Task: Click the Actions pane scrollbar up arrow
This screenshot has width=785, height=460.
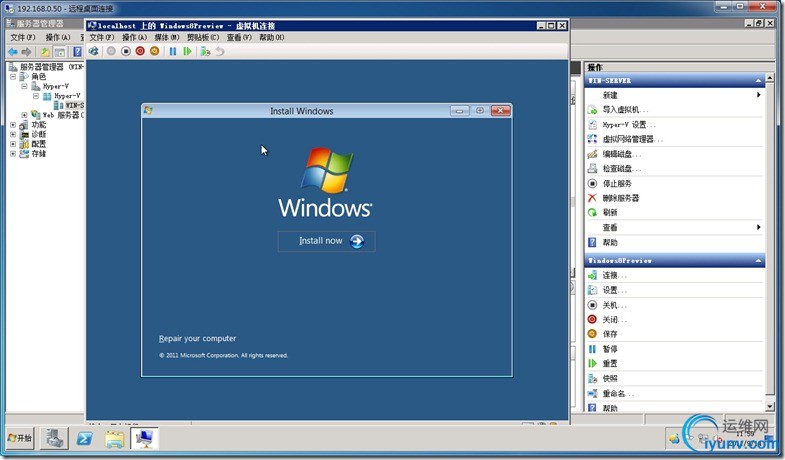Action: pos(770,77)
